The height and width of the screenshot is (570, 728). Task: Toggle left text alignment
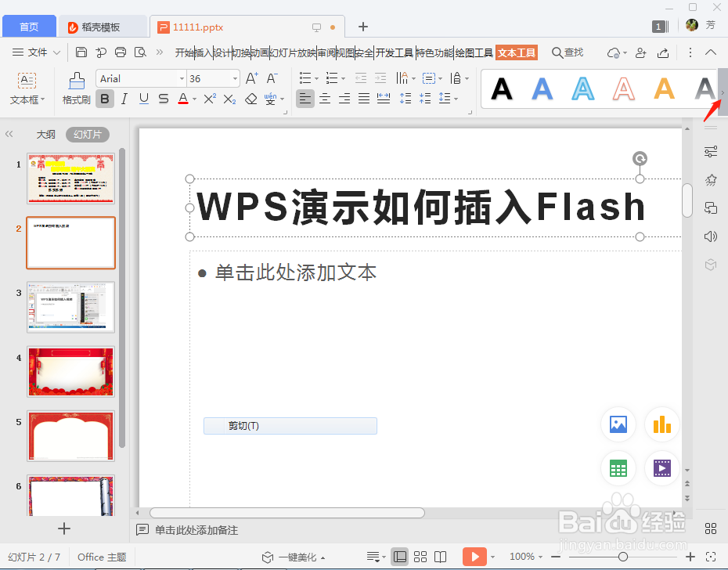point(305,99)
